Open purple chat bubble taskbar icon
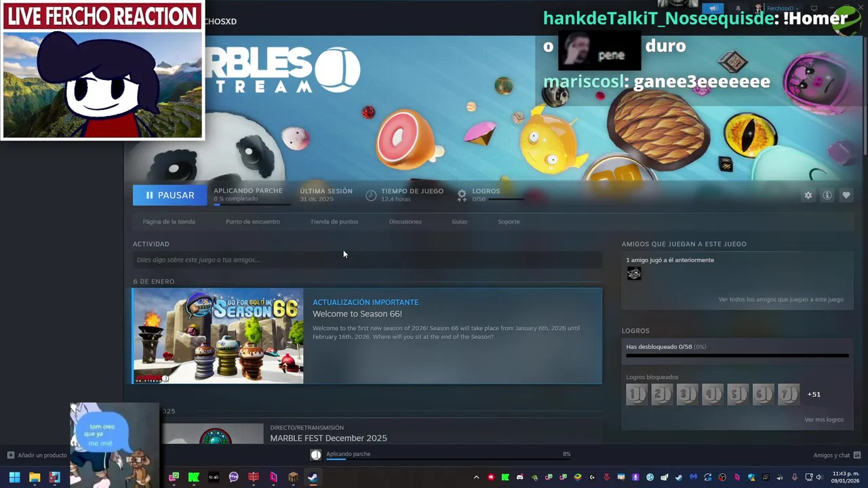Viewport: 868px width, 488px height. click(x=234, y=477)
